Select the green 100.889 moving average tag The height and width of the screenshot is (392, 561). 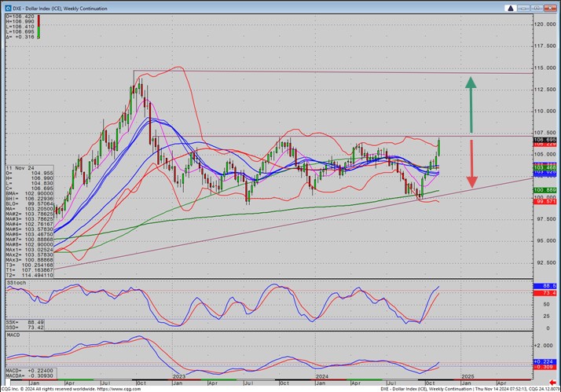tap(544, 190)
